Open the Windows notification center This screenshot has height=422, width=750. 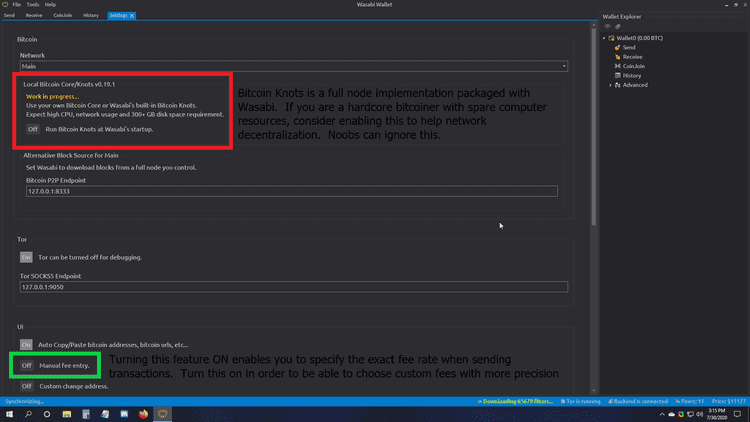pos(738,414)
